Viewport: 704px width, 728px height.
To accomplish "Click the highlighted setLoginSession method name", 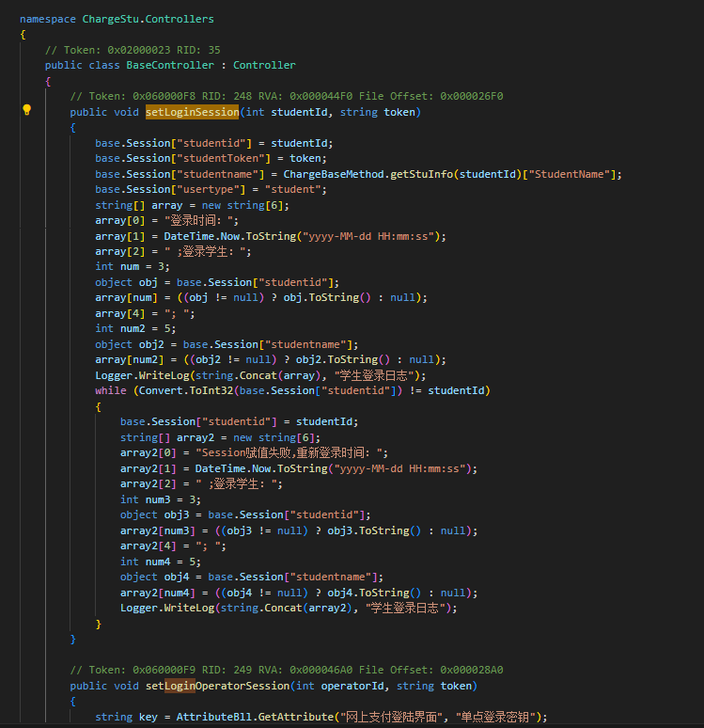I will 192,112.
